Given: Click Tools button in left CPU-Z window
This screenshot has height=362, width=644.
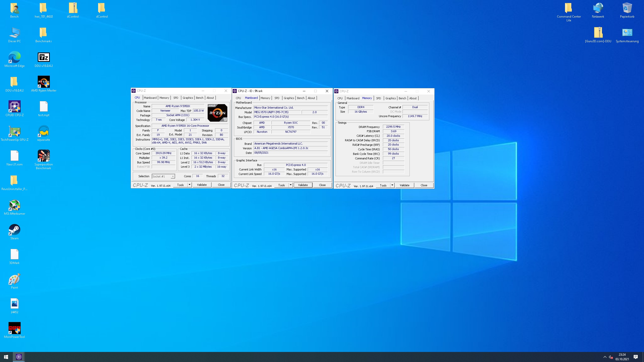Looking at the screenshot, I should (x=180, y=185).
